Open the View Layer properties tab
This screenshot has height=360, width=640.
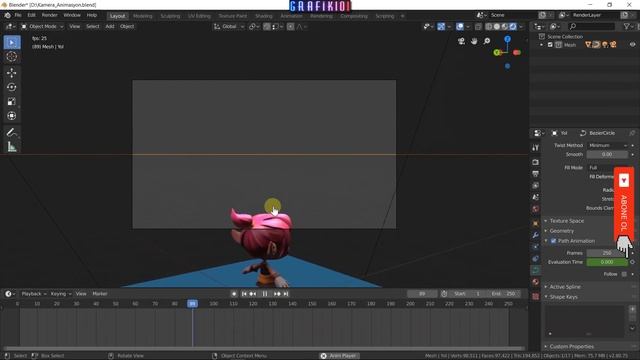coord(536,186)
